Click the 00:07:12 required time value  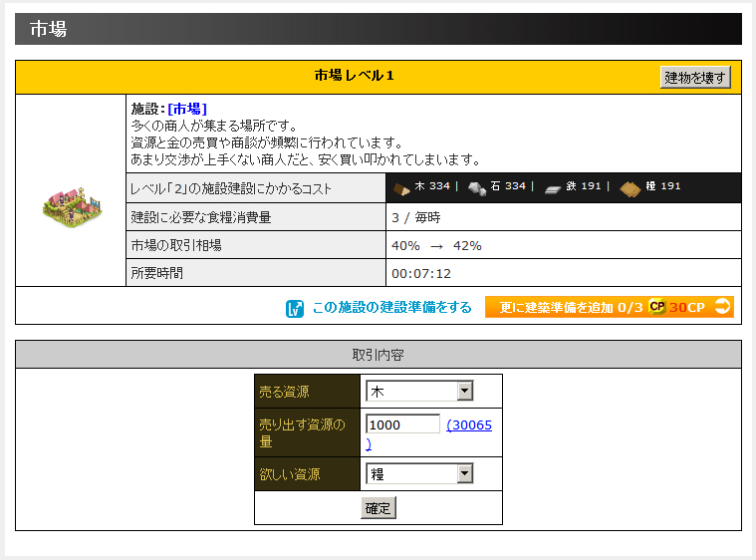[x=421, y=273]
